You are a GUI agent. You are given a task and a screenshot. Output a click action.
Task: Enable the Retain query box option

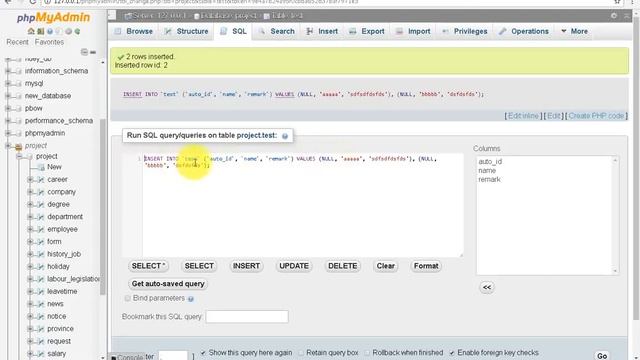(x=301, y=353)
